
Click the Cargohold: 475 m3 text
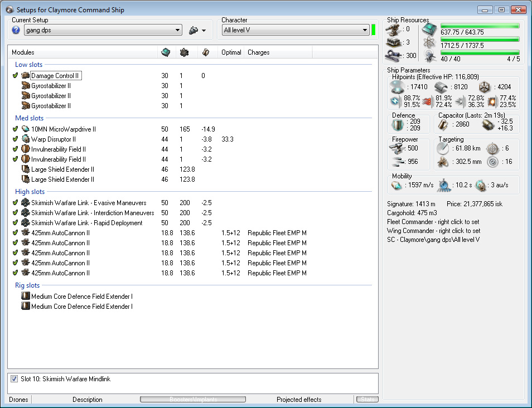click(x=412, y=213)
